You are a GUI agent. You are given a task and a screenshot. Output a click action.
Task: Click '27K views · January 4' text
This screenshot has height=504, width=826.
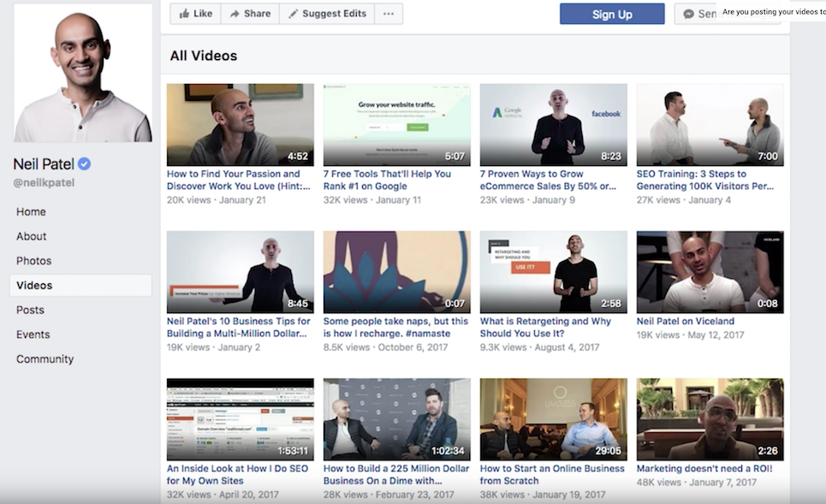(x=684, y=200)
